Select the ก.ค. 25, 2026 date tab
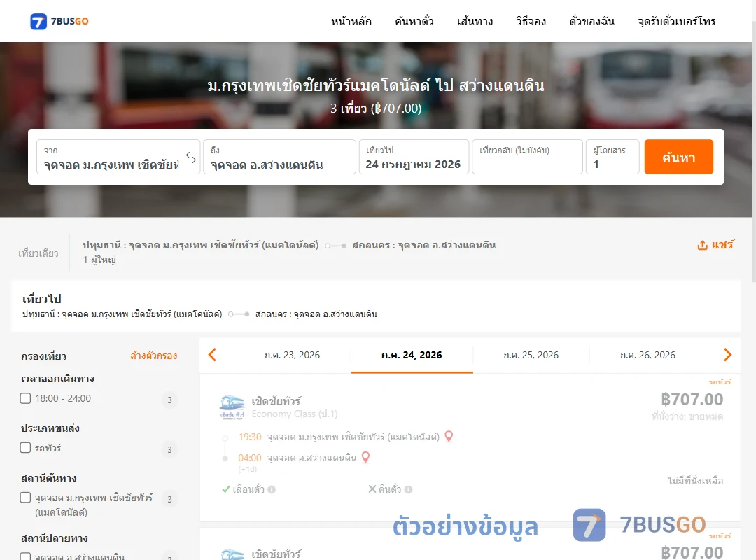 coord(531,355)
